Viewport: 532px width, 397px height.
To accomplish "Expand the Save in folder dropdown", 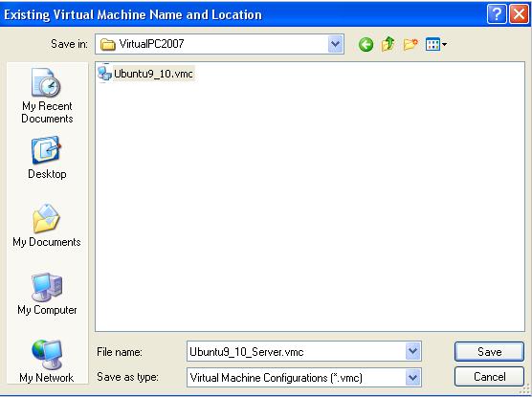I will point(335,44).
